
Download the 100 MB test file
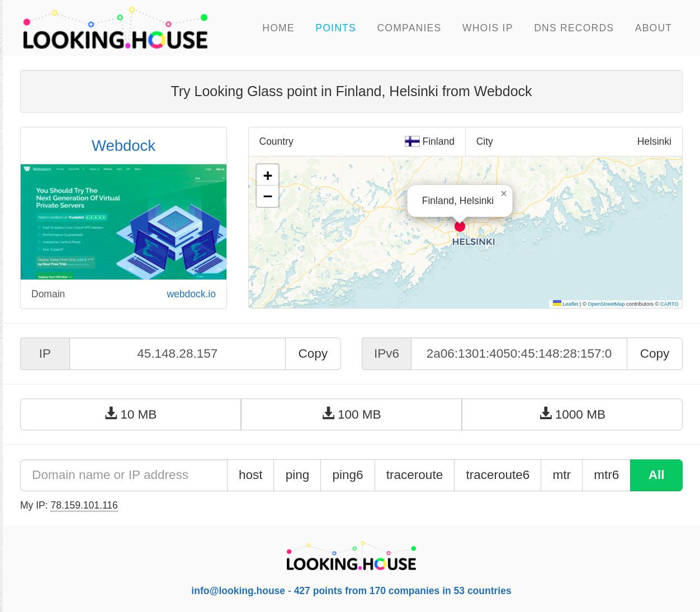(x=351, y=414)
